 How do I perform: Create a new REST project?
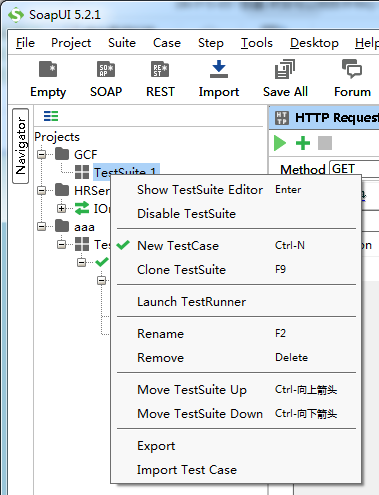160,69
